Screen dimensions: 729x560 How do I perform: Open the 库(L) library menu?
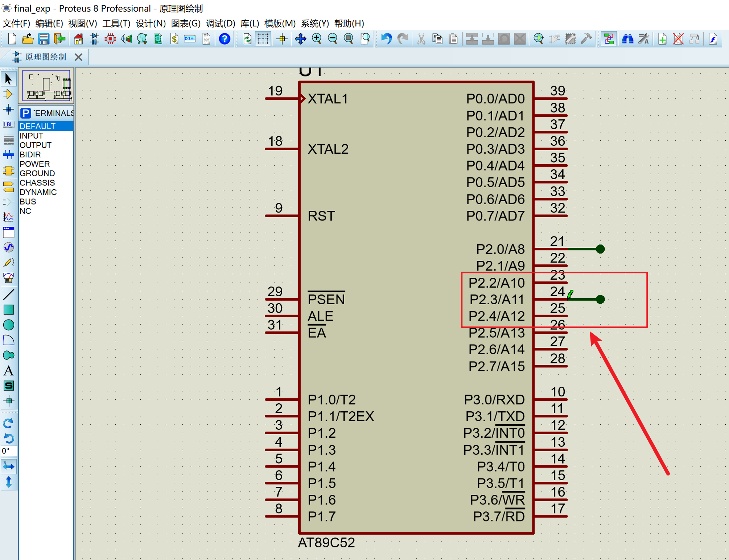point(250,24)
